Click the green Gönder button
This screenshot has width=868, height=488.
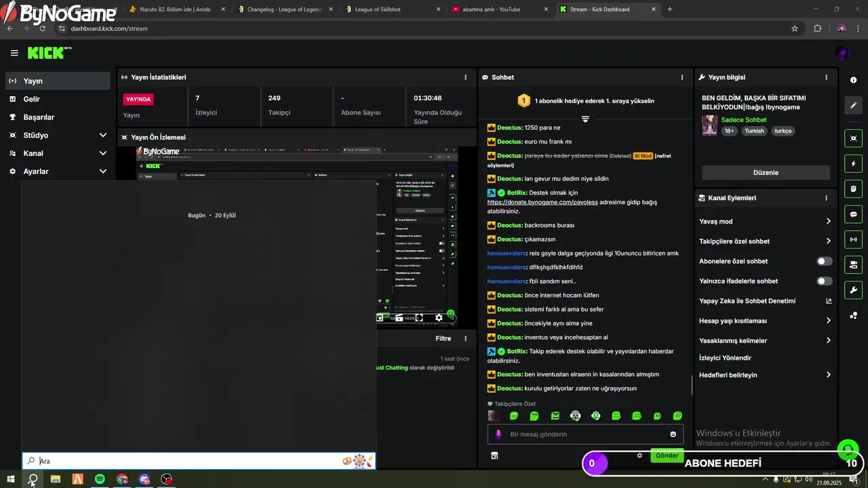667,455
